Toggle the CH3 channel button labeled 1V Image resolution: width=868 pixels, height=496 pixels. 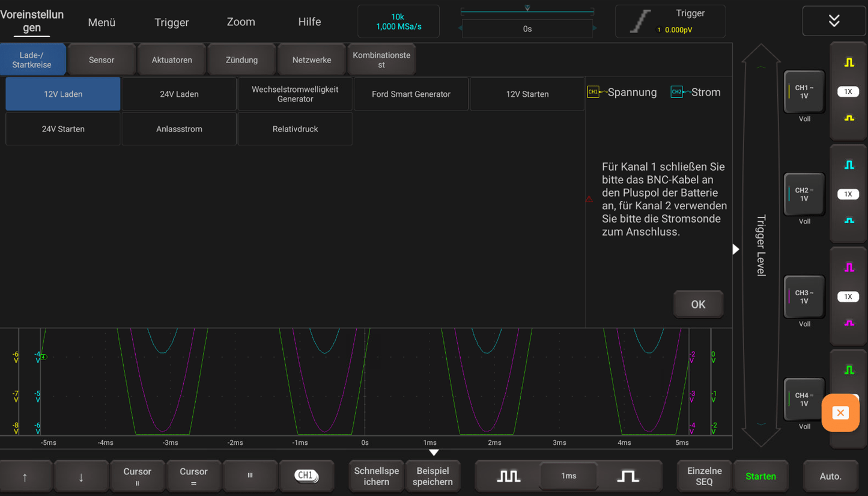(x=804, y=296)
